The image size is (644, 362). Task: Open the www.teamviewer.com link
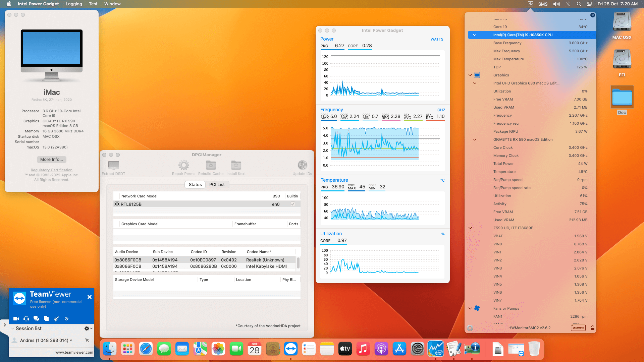tap(74, 352)
